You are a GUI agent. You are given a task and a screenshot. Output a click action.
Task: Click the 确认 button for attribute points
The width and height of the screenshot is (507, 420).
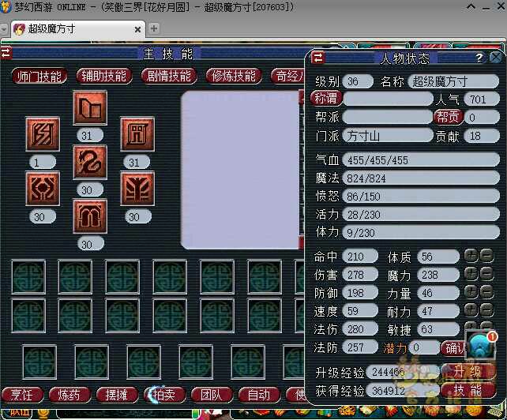click(454, 348)
